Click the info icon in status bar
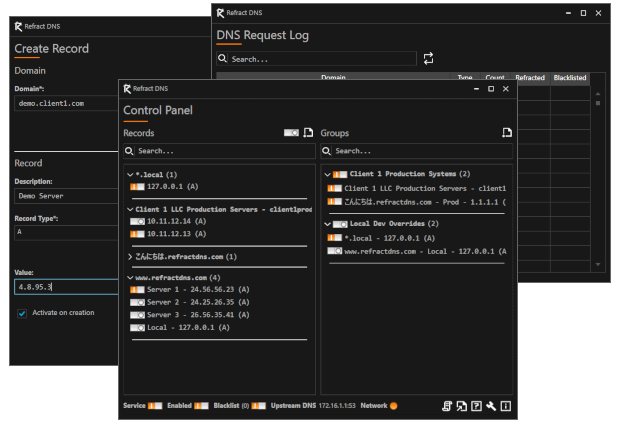The width and height of the screenshot is (620, 439). (x=506, y=406)
